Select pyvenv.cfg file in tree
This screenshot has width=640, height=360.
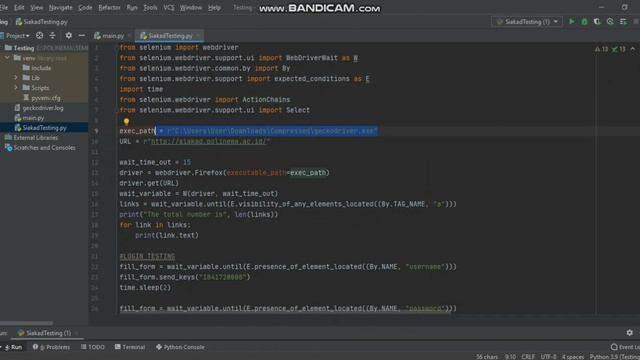42,98
